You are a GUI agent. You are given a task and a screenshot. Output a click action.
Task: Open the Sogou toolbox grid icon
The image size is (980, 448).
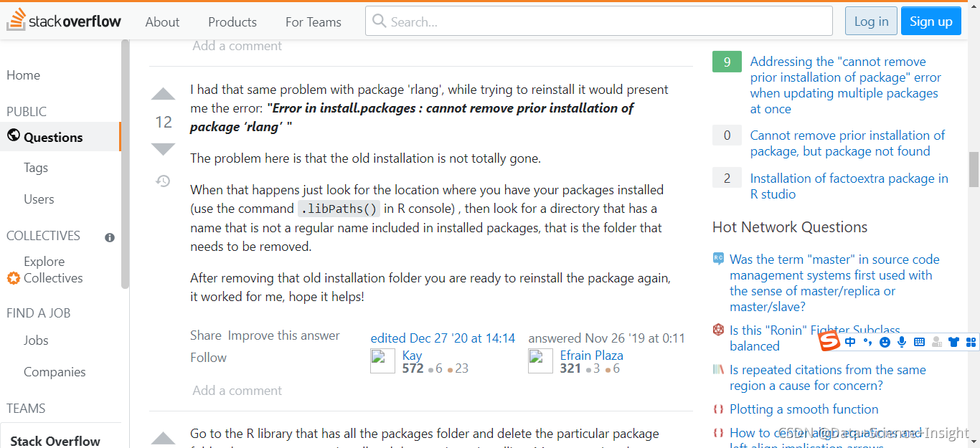971,342
